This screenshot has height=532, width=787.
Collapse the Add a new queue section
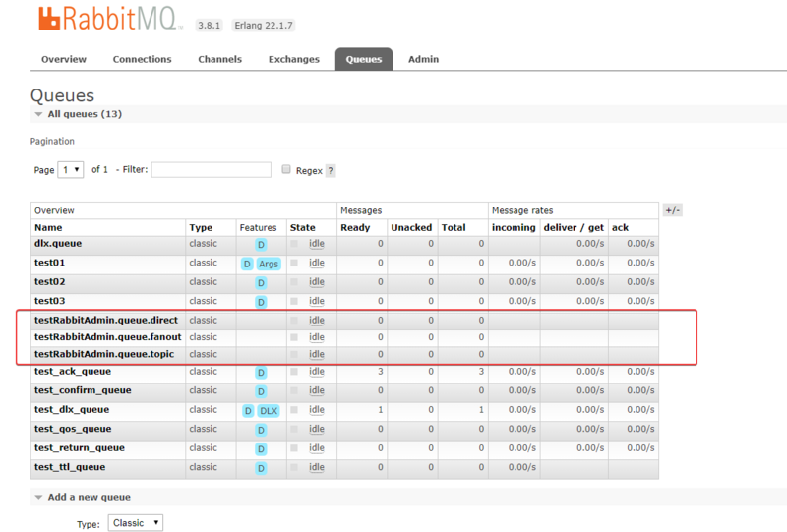[83, 497]
